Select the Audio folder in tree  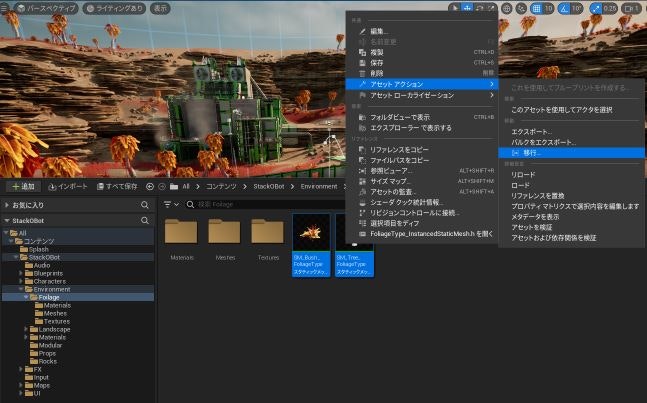point(42,265)
